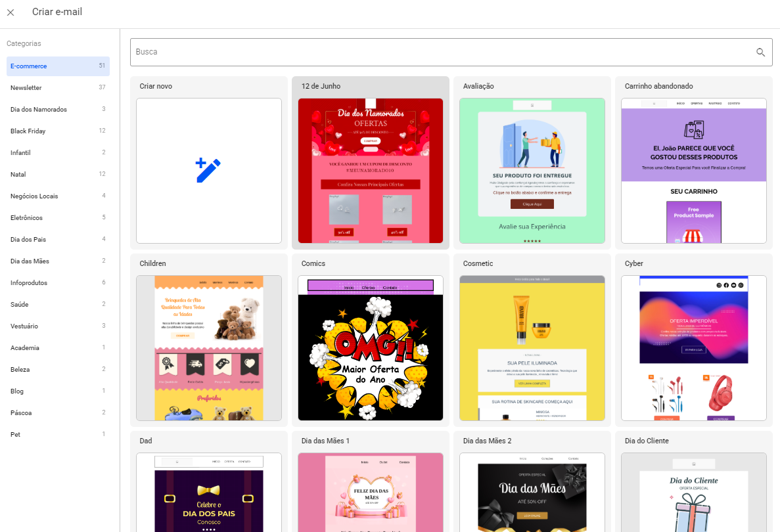Pick the Cyber template thumbnail

[693, 348]
